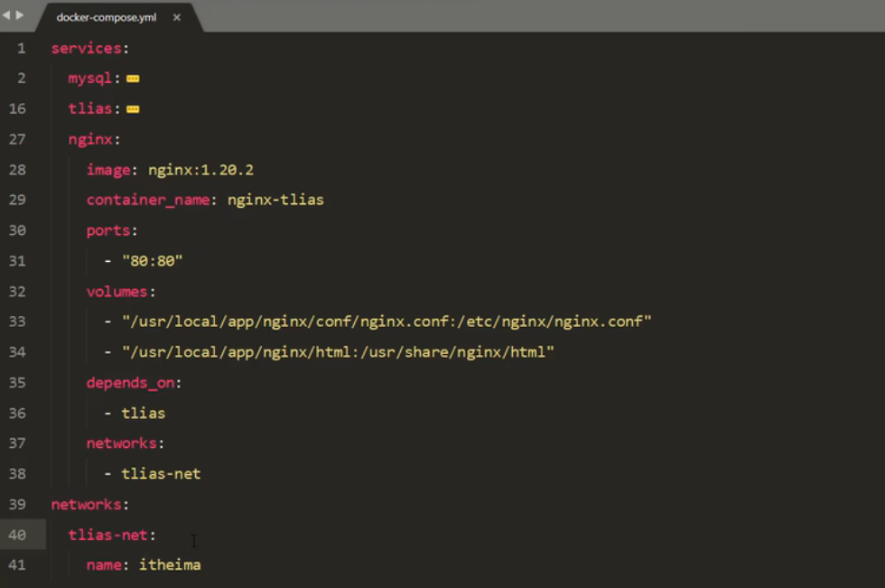The height and width of the screenshot is (588, 885).
Task: Click the 'networks' key on line 37
Action: click(x=121, y=443)
